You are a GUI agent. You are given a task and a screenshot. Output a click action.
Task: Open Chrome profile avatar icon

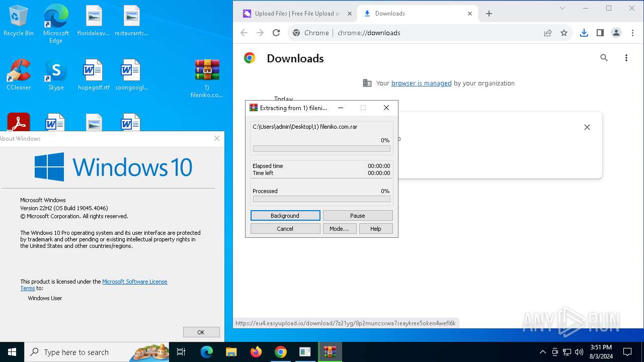click(x=616, y=33)
